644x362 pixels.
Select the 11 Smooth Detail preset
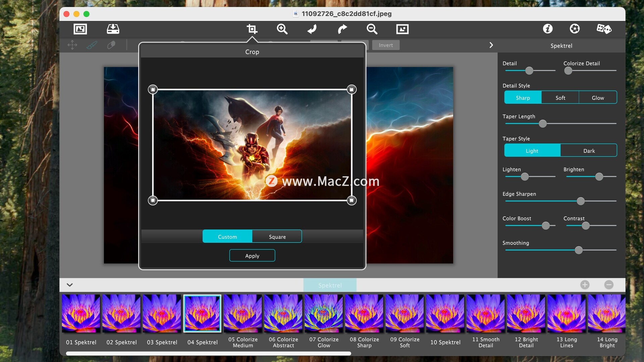[486, 313]
